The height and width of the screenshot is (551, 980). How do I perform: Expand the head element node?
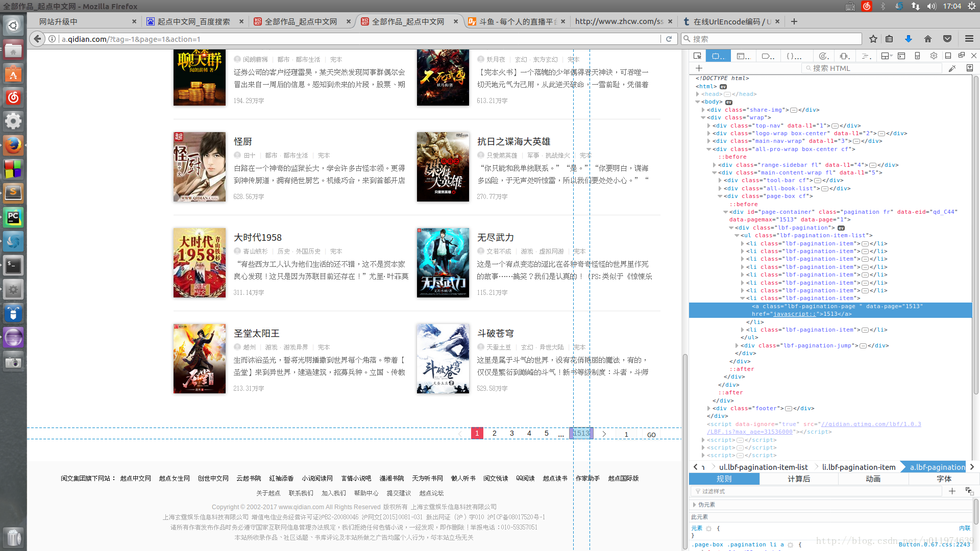coord(697,94)
